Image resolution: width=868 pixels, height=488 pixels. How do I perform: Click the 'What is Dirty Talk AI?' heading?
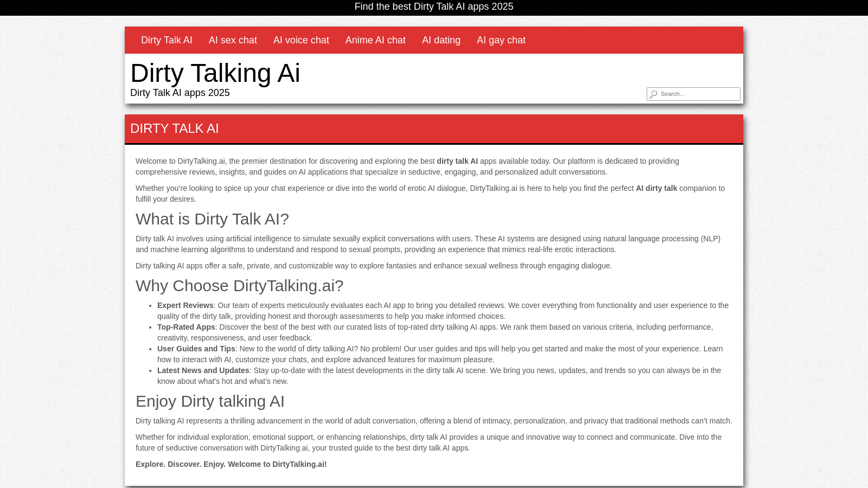[x=212, y=219]
